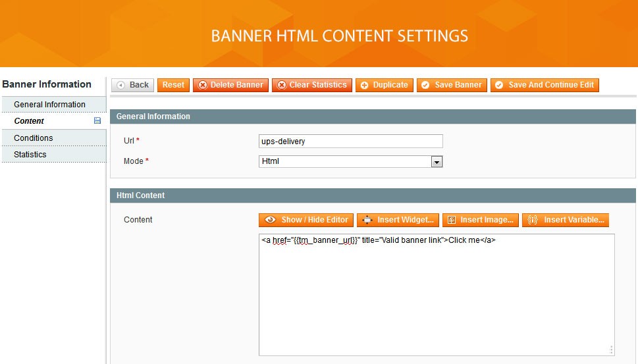Open the Mode dropdown showing Html
The width and height of the screenshot is (638, 364).
click(x=350, y=161)
